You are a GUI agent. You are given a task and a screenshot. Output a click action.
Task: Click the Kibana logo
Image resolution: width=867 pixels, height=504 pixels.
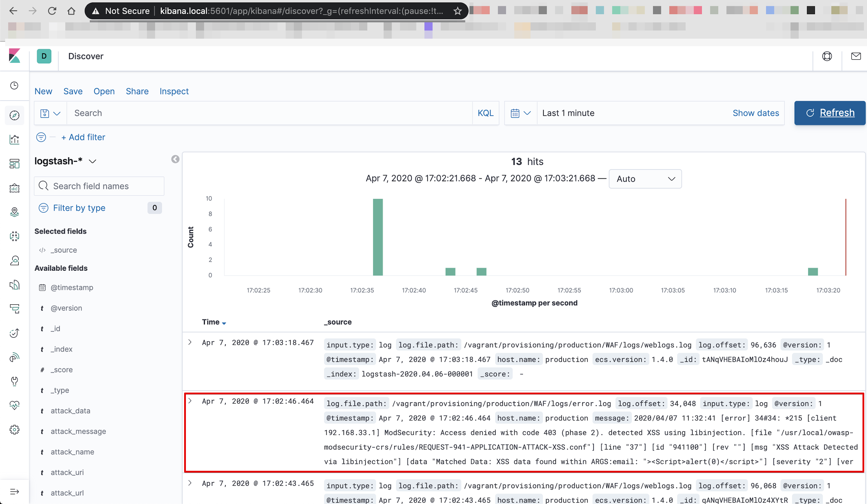15,56
